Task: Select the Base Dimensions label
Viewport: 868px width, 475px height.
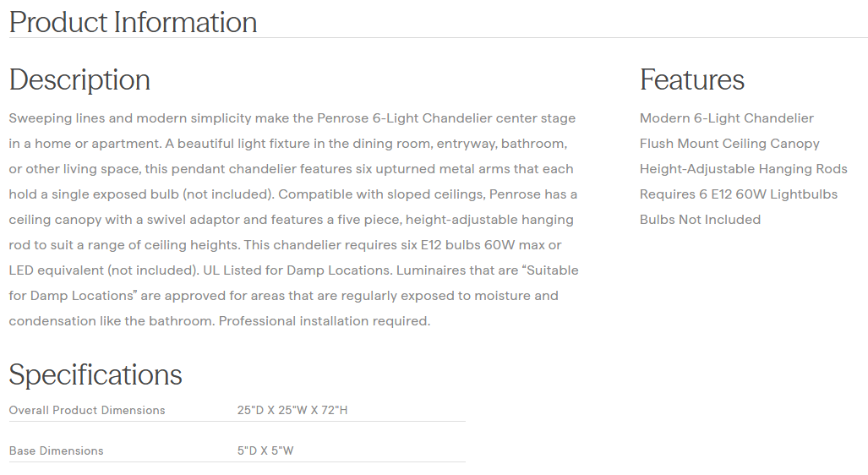Action: 56,451
